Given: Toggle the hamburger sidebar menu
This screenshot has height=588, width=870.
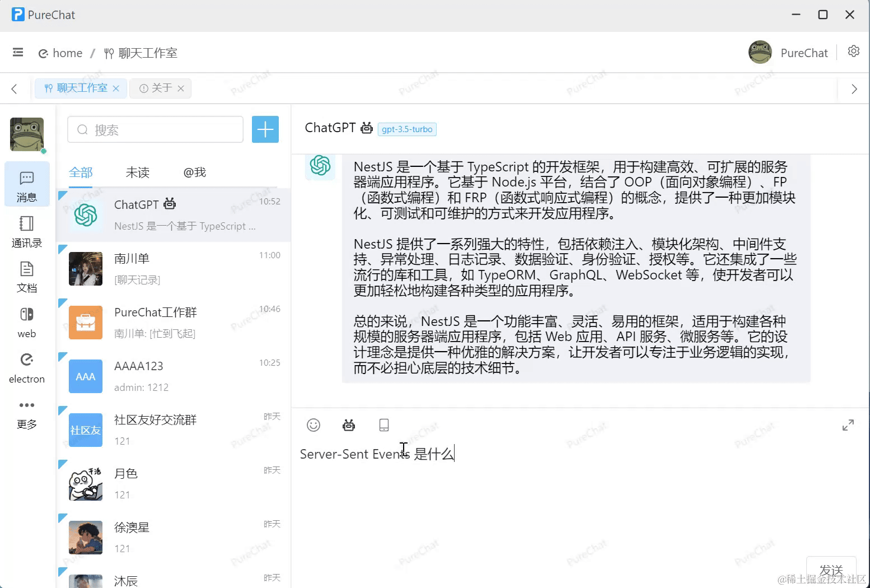Looking at the screenshot, I should [x=18, y=53].
